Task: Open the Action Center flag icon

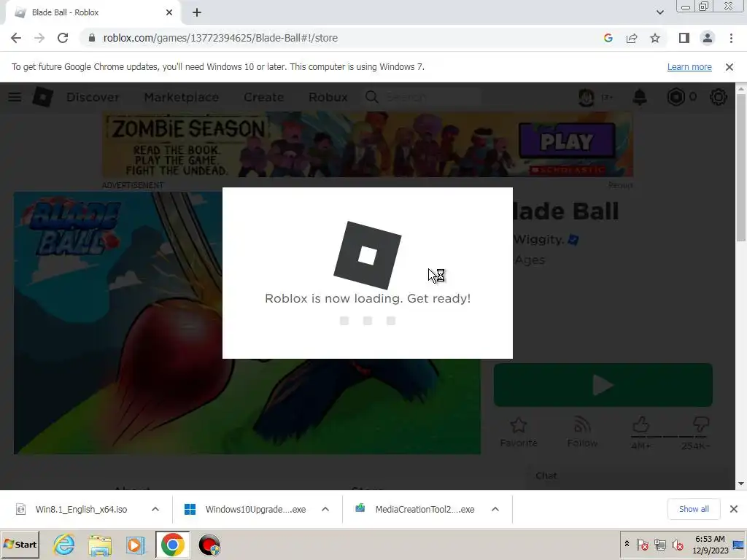Action: 642,544
